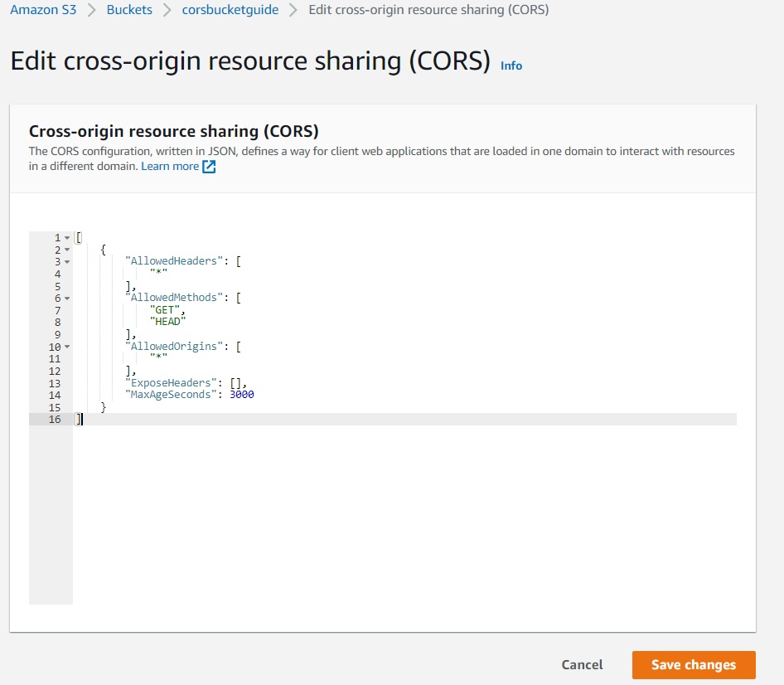Click the "*" value under AllowedHeaders
This screenshot has width=784, height=685.
point(158,273)
